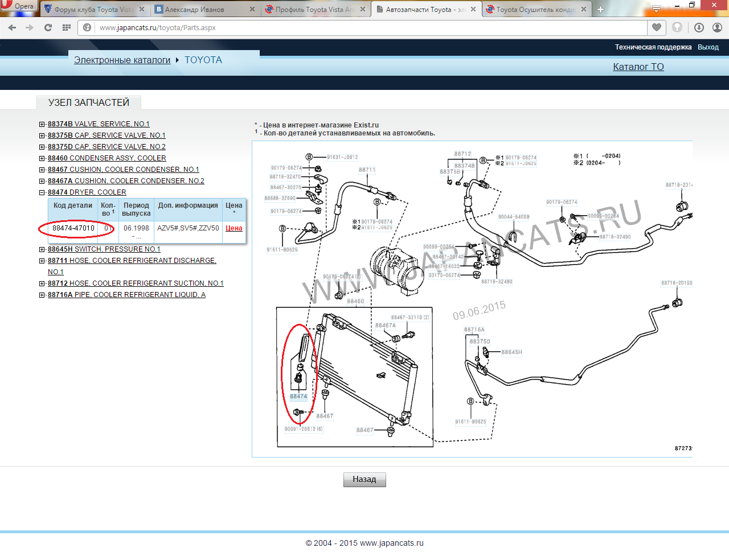The image size is (729, 560).
Task: Click the browser back arrow
Action: click(12, 27)
